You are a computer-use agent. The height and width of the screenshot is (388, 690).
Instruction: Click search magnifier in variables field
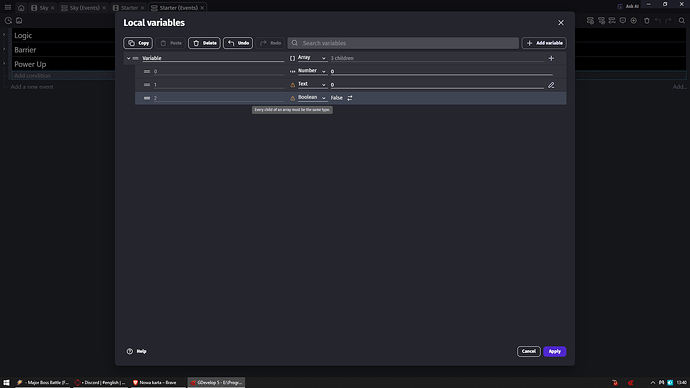(x=295, y=43)
